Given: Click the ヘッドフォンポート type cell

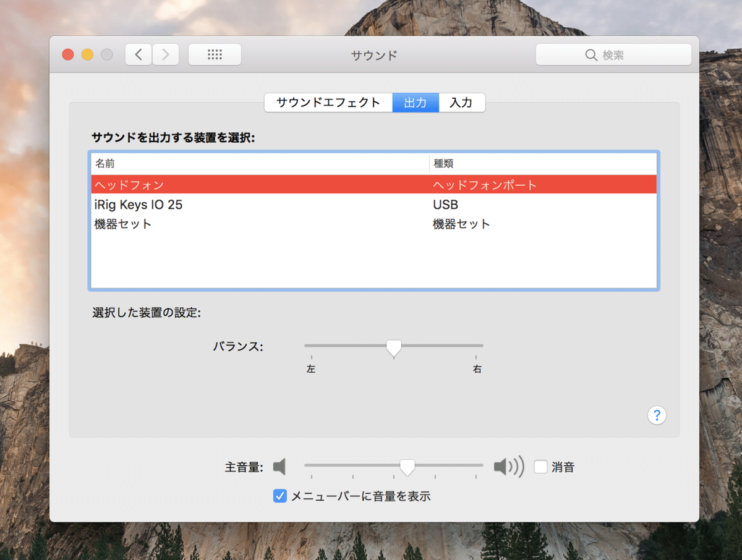Looking at the screenshot, I should click(x=485, y=184).
